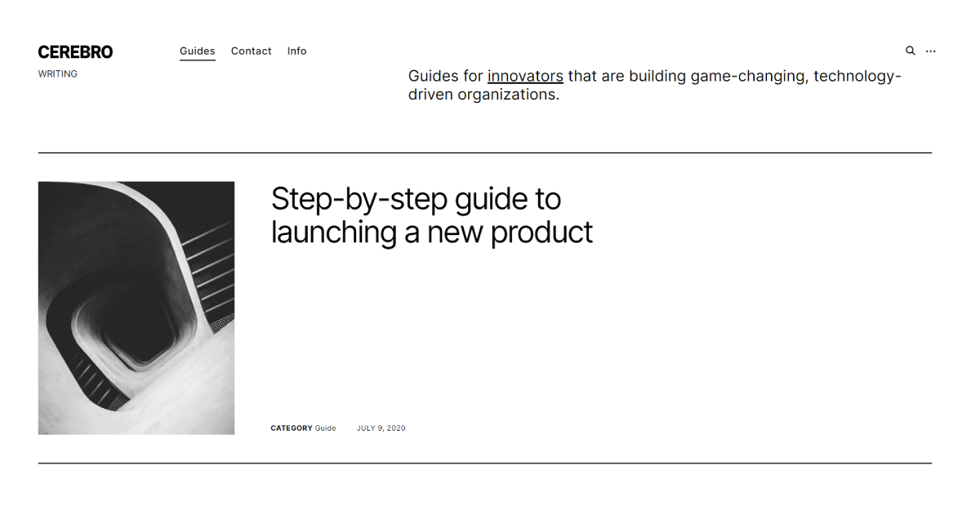Screen dimensions: 980x514
Task: Select the WRITING tagline under the logo
Action: click(58, 74)
